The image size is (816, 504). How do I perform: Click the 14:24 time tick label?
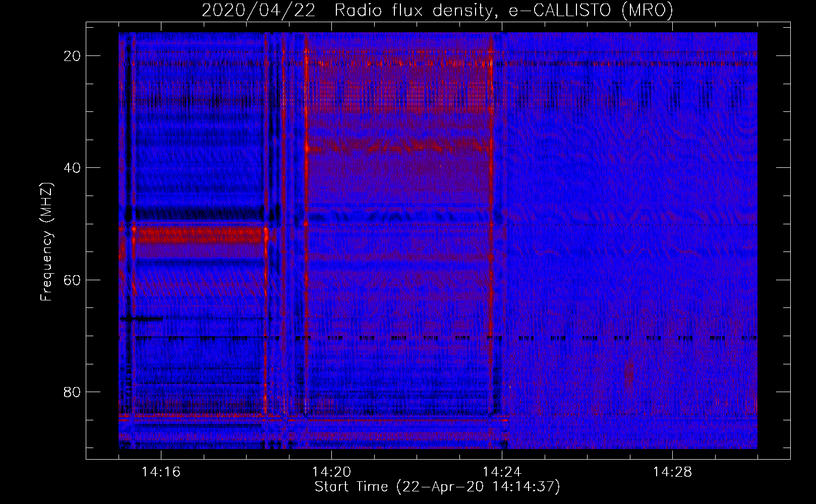502,472
